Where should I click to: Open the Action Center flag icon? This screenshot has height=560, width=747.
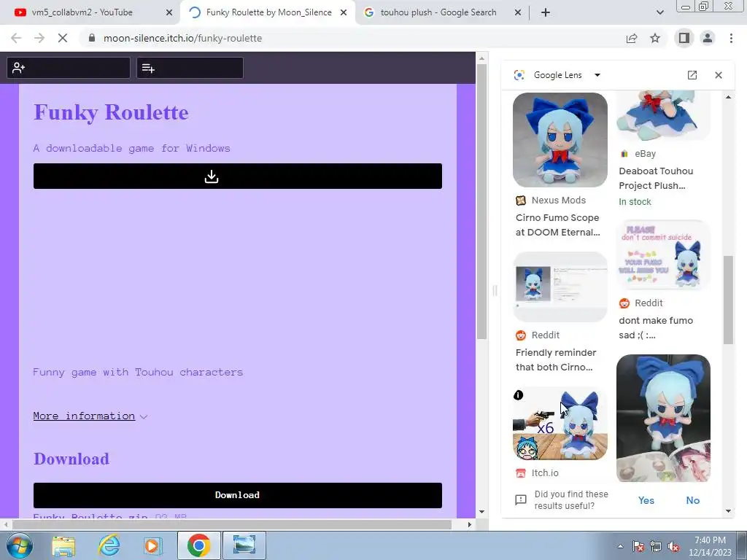coord(638,546)
